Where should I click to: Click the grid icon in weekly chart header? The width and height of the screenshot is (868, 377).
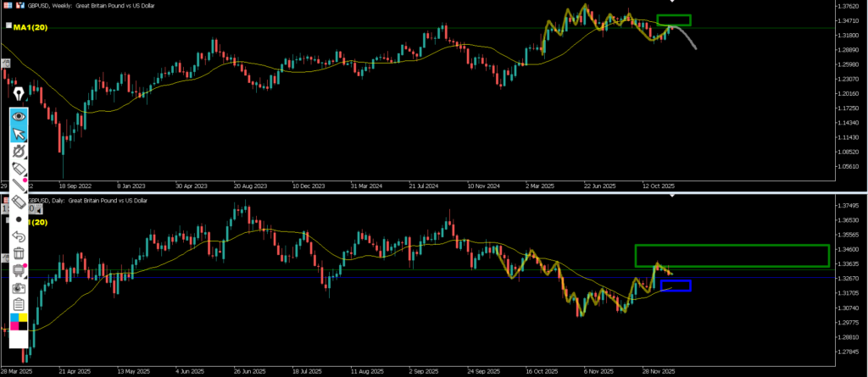(x=7, y=5)
